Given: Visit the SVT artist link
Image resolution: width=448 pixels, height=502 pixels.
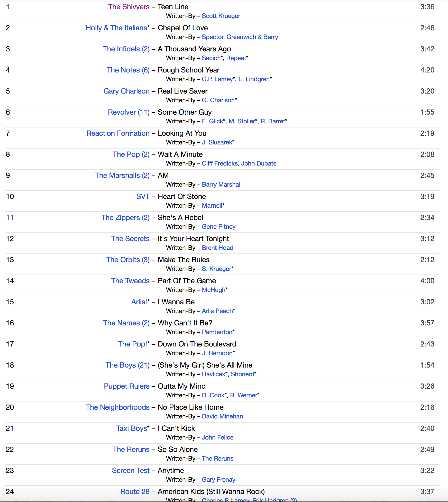Looking at the screenshot, I should [143, 197].
